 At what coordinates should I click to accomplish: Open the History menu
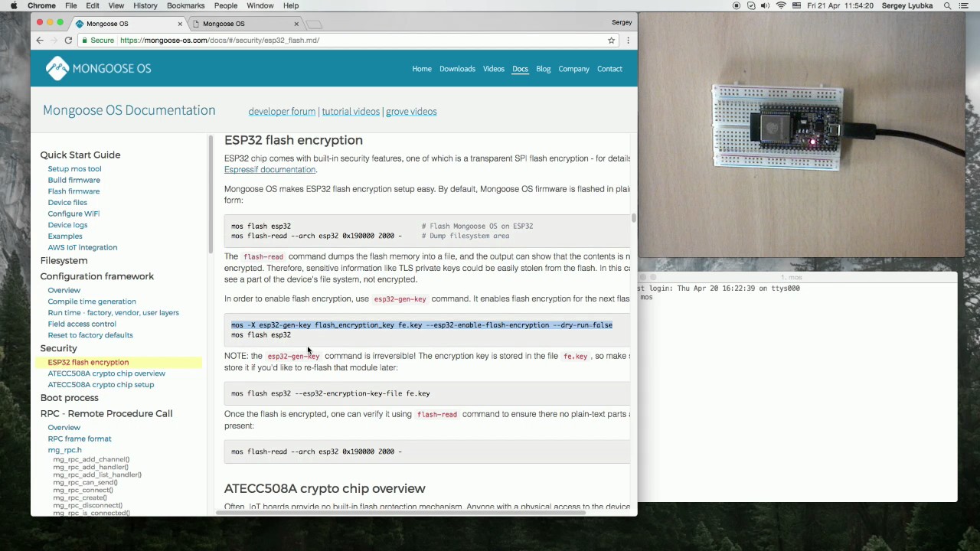tap(145, 5)
